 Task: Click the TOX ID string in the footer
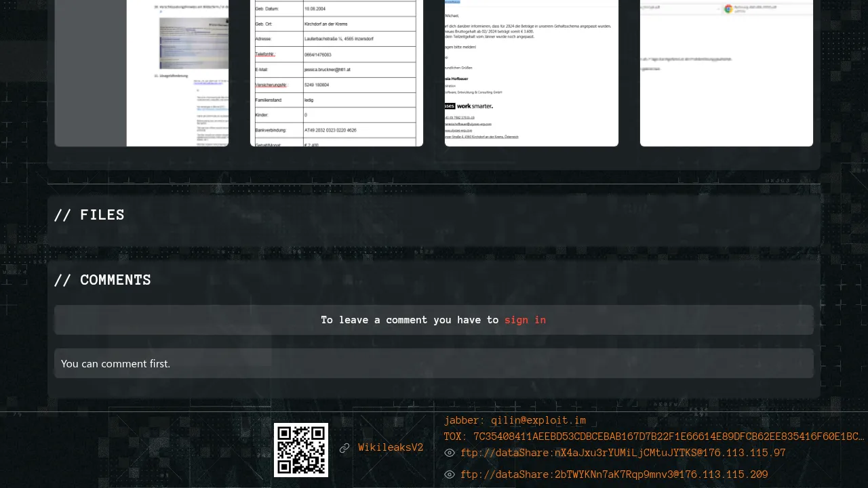pyautogui.click(x=654, y=436)
